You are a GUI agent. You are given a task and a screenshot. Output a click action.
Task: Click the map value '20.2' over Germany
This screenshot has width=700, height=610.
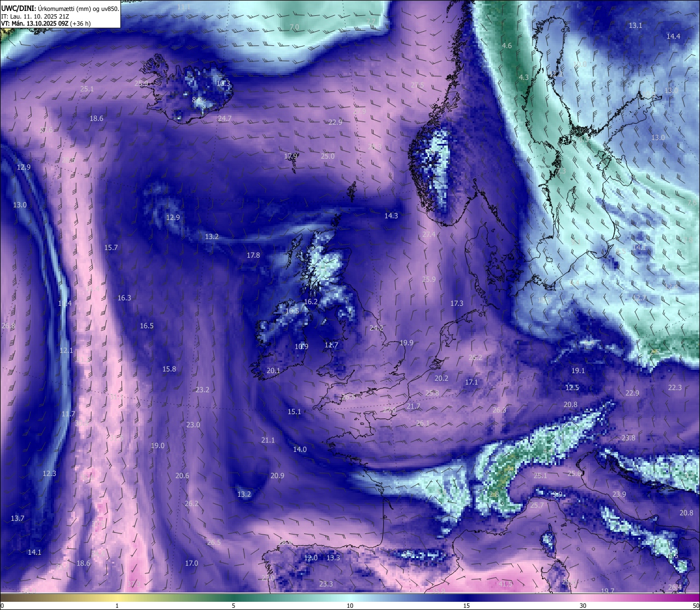(x=441, y=378)
